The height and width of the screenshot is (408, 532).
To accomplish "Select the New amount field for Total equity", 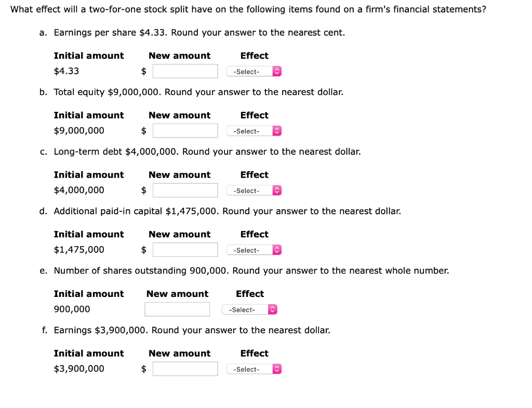I will [185, 130].
